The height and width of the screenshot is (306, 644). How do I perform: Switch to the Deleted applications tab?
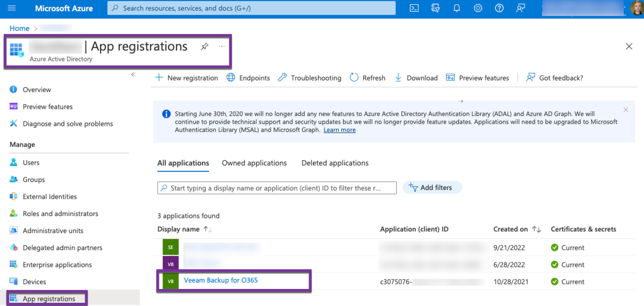coord(335,163)
